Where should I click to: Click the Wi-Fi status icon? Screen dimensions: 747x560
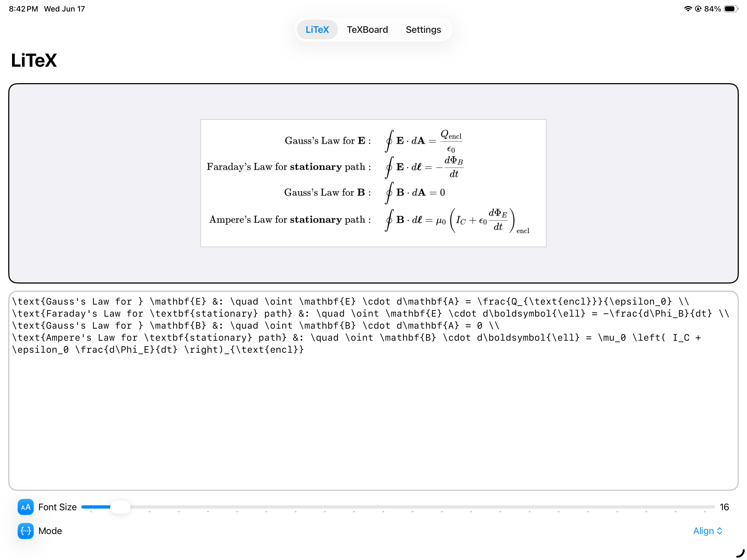point(688,9)
